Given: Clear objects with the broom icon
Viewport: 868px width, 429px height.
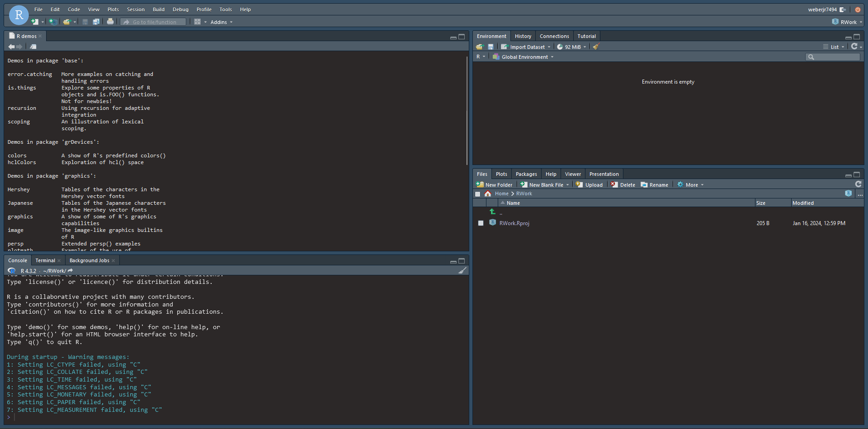Looking at the screenshot, I should (595, 47).
